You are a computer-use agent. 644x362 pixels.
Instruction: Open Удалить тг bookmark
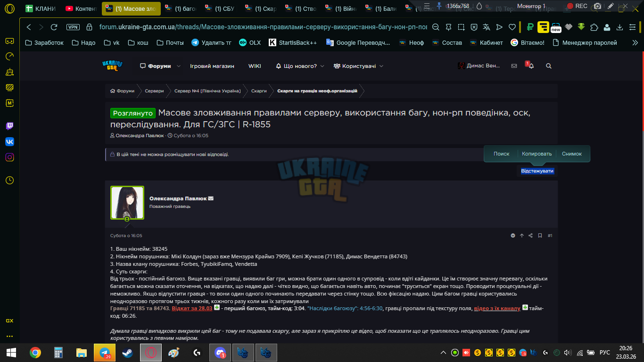click(x=211, y=42)
